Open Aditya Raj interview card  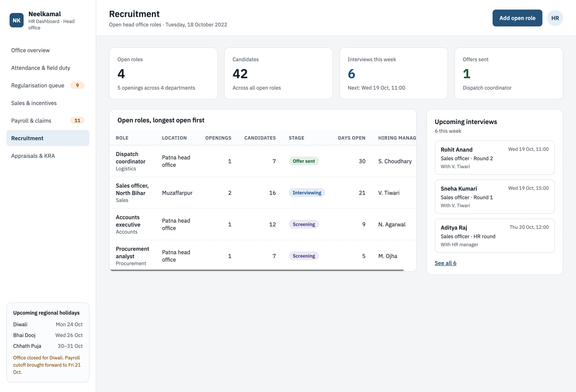(x=494, y=236)
